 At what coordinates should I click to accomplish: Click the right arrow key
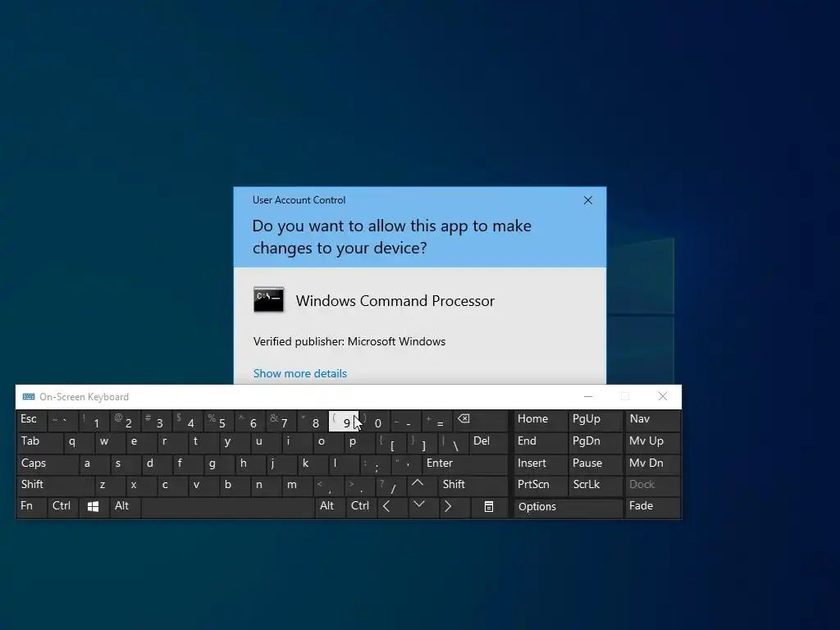coord(454,507)
